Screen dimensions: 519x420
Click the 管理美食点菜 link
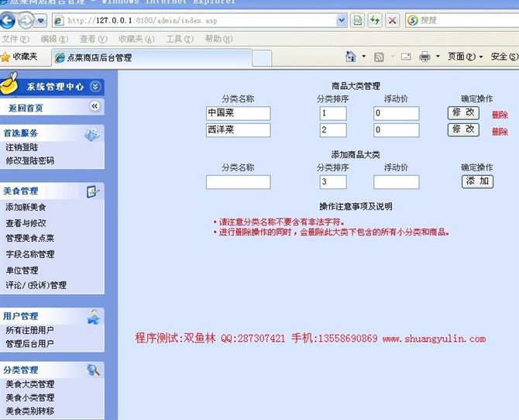point(30,238)
